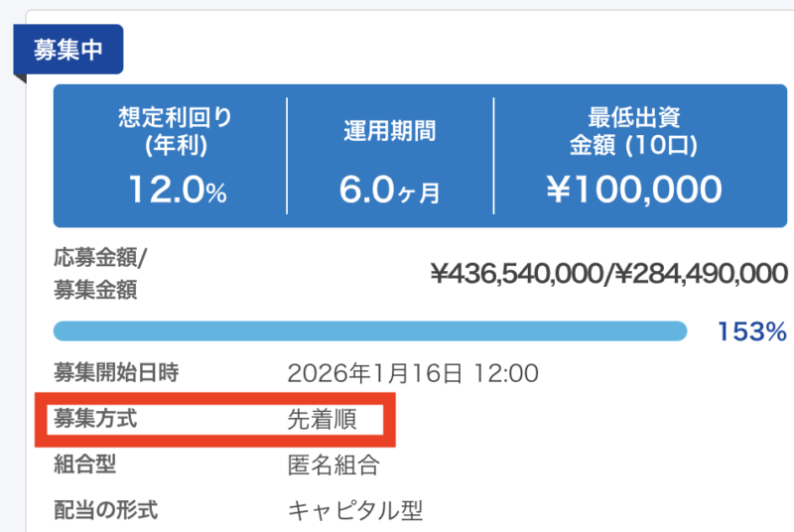
Task: Click the 運用期間 heading
Action: pyautogui.click(x=389, y=132)
